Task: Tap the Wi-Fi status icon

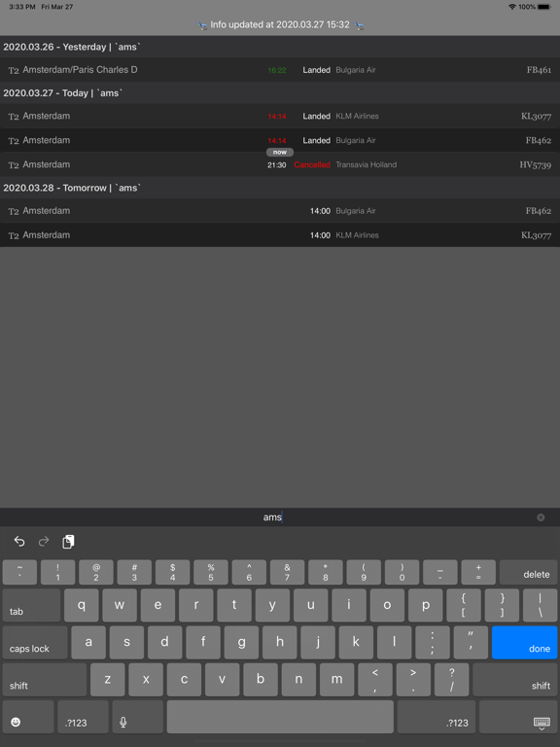Action: point(512,7)
